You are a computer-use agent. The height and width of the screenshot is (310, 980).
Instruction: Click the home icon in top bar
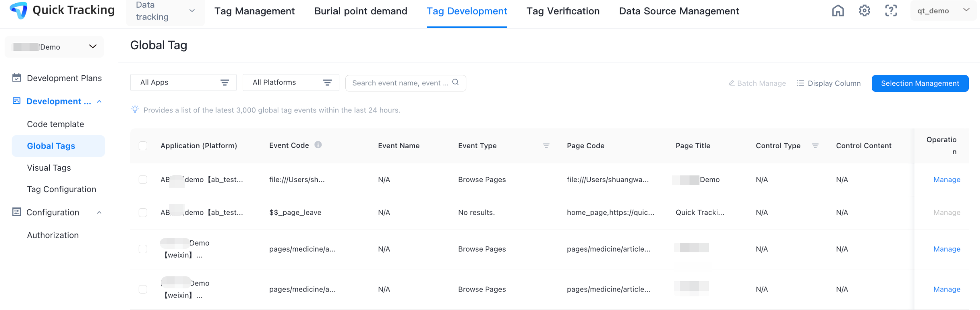(838, 11)
